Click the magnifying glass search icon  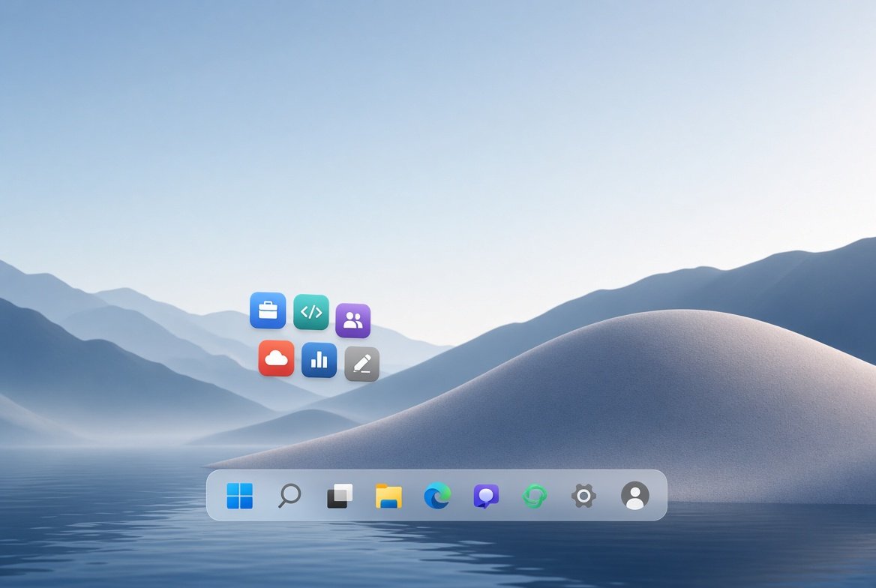(x=289, y=496)
